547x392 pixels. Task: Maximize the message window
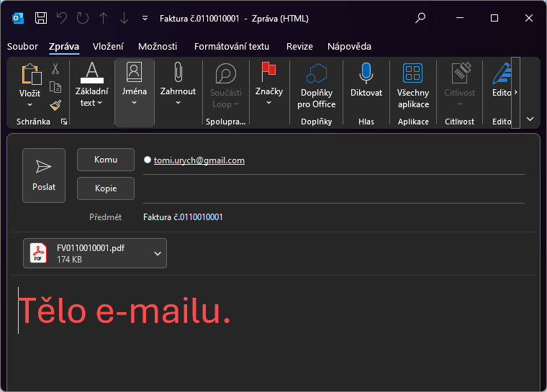tap(494, 18)
